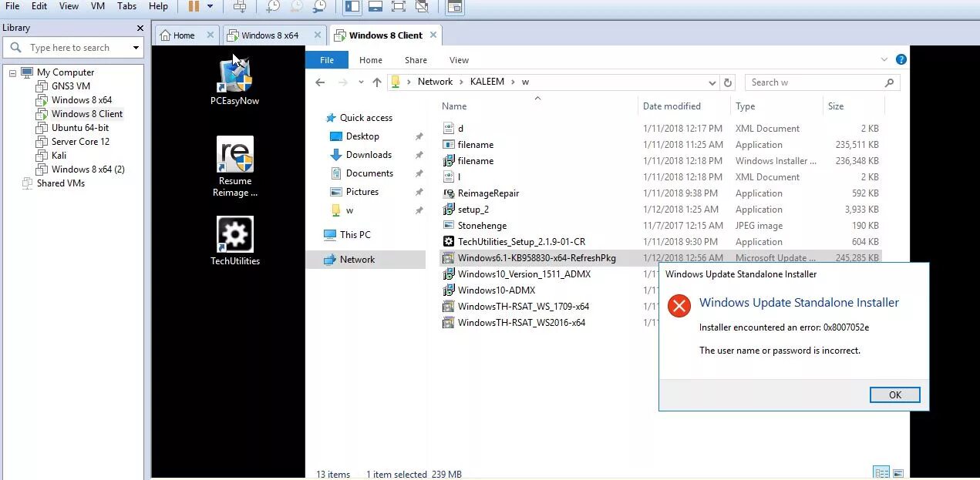The width and height of the screenshot is (980, 480).
Task: Click the TechUtilities desktop icon
Action: pyautogui.click(x=234, y=241)
